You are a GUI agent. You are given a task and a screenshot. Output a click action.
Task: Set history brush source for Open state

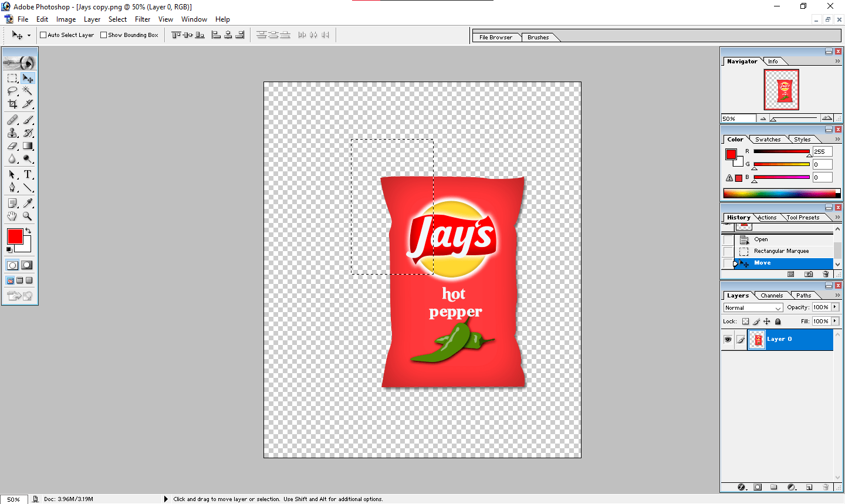728,239
